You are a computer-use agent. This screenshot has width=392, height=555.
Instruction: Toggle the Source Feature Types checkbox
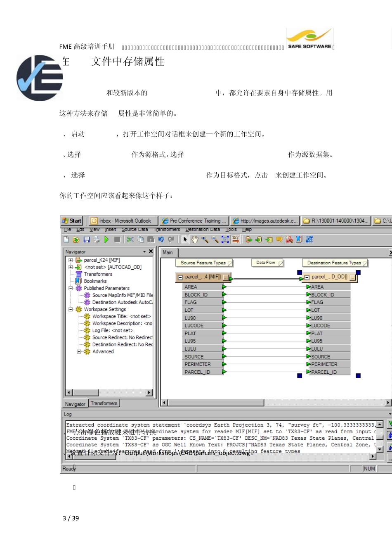click(x=230, y=263)
